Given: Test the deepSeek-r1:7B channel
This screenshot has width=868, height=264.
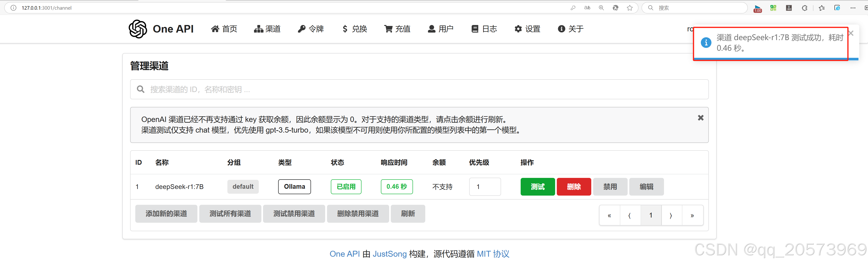Looking at the screenshot, I should (537, 187).
